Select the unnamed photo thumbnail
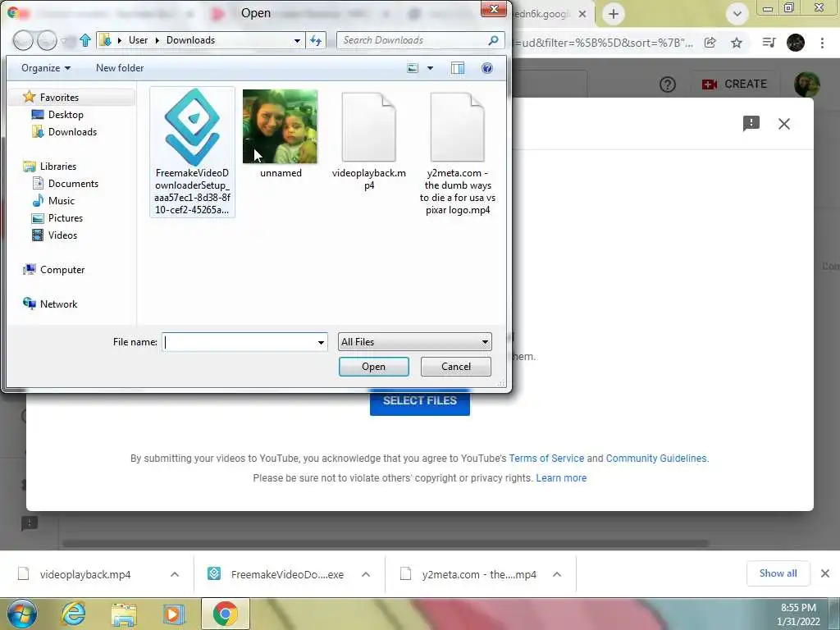Viewport: 840px width, 630px height. click(281, 126)
